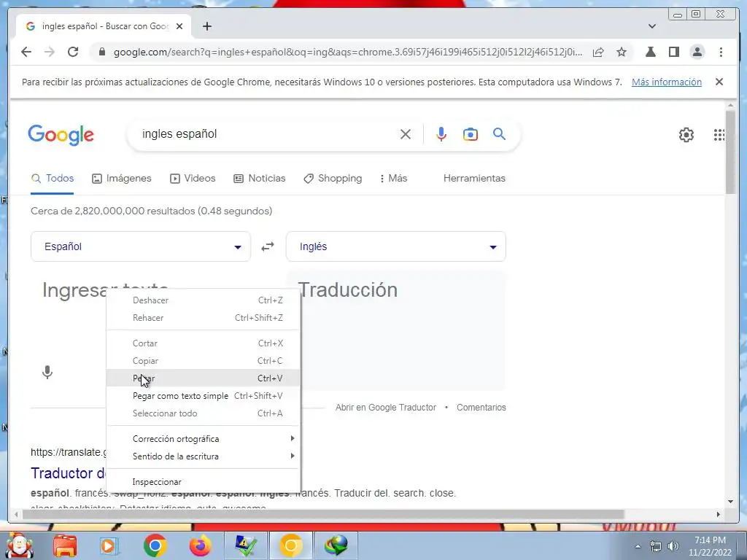Dismiss the Chrome update notice
The image size is (747, 560).
point(719,82)
